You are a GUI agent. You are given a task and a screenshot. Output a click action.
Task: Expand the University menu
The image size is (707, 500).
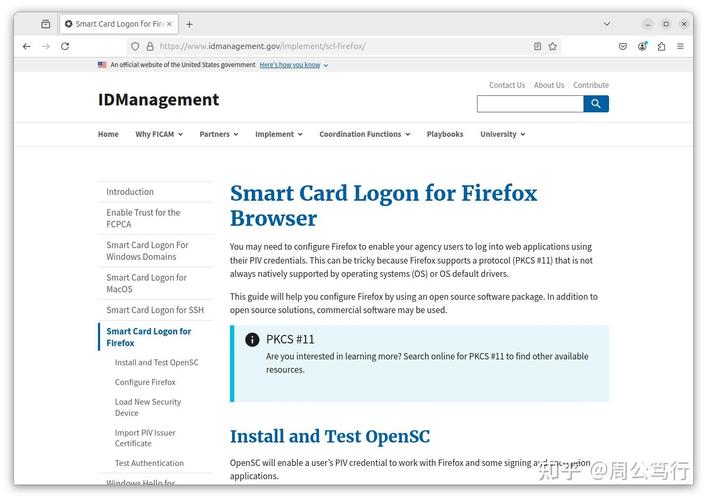[x=502, y=134]
